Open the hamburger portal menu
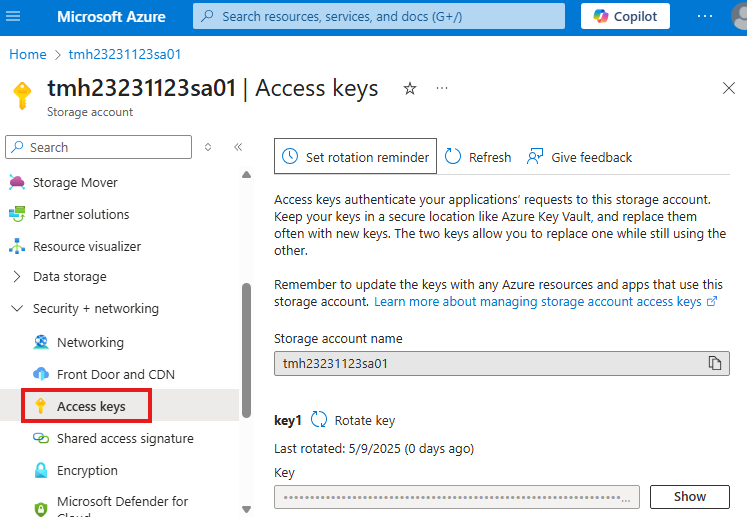Viewport: 747px width, 518px height. point(13,16)
